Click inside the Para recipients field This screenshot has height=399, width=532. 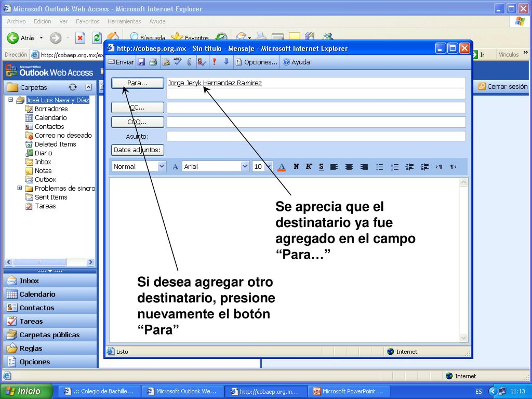tap(316, 88)
